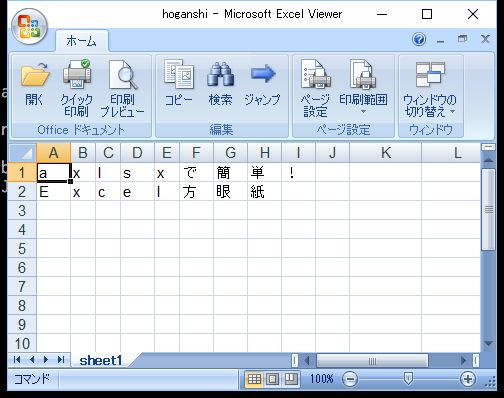The height and width of the screenshot is (398, 504).
Task: Go to first sheet navigation arrow
Action: pyautogui.click(x=17, y=360)
